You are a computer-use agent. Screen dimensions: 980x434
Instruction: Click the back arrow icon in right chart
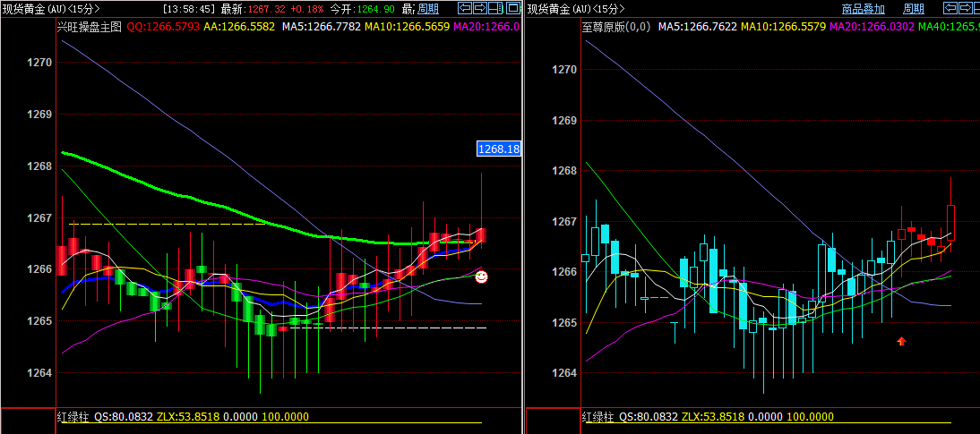(951, 8)
